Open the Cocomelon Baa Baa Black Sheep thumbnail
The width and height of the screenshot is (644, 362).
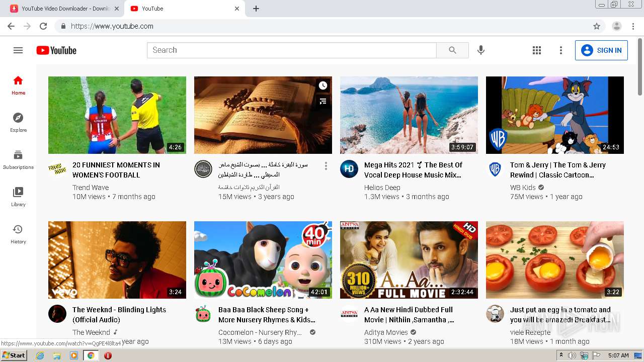coord(263,260)
